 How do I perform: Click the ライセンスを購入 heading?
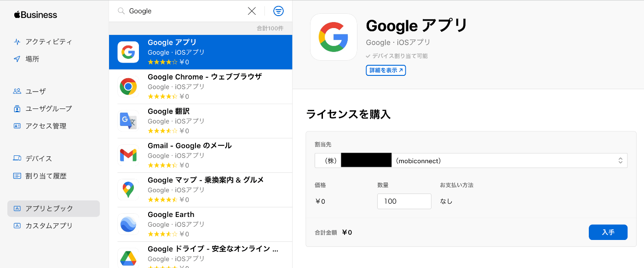pos(348,114)
